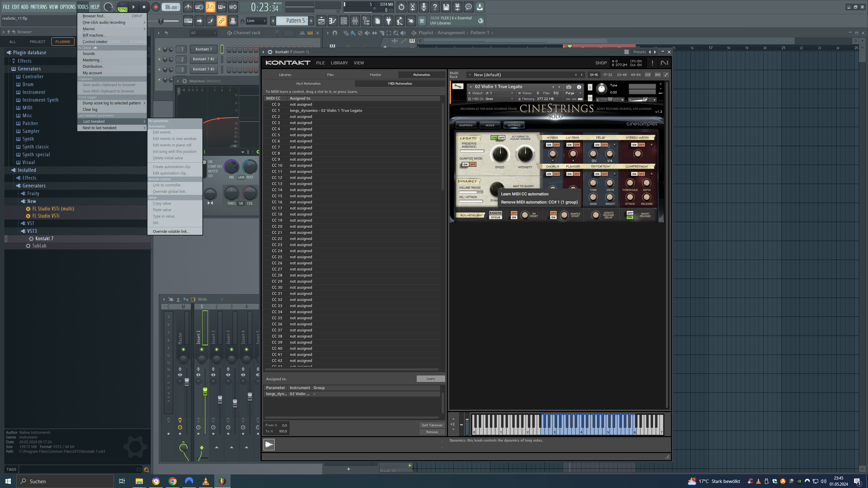The image size is (868, 488).
Task: Click the audio recording microphone icon
Action: [424, 7]
